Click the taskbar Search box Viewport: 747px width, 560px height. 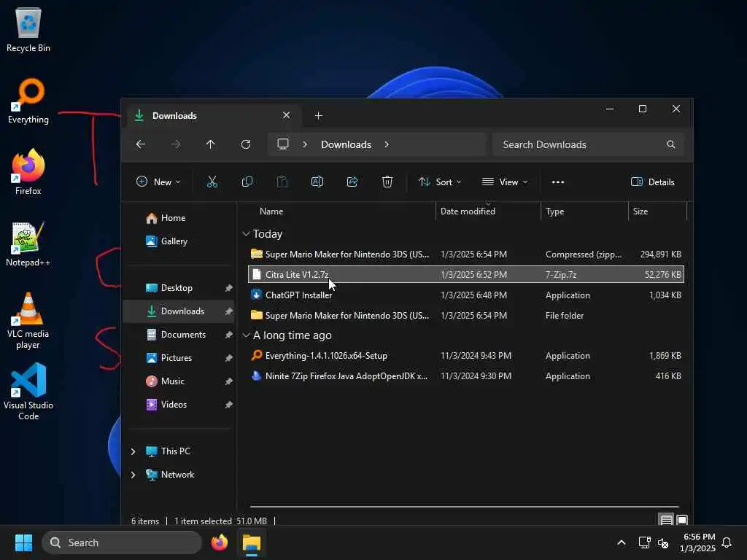122,542
